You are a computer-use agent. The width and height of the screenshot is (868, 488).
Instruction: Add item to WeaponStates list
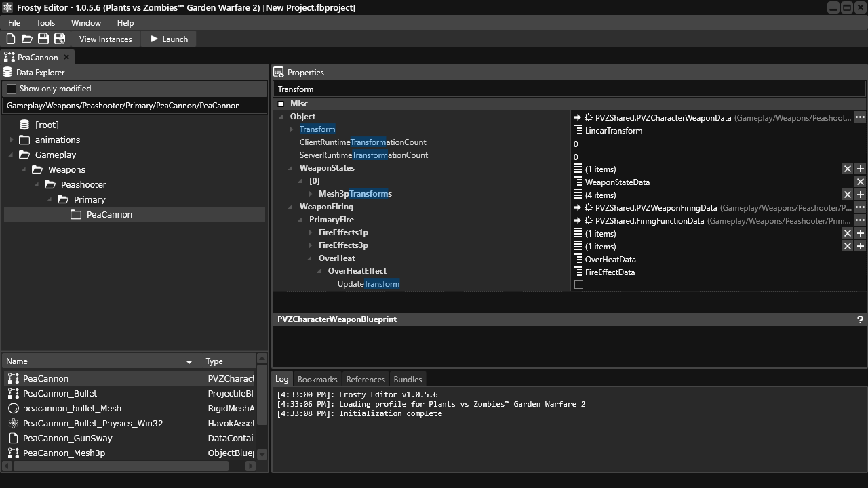(x=860, y=169)
